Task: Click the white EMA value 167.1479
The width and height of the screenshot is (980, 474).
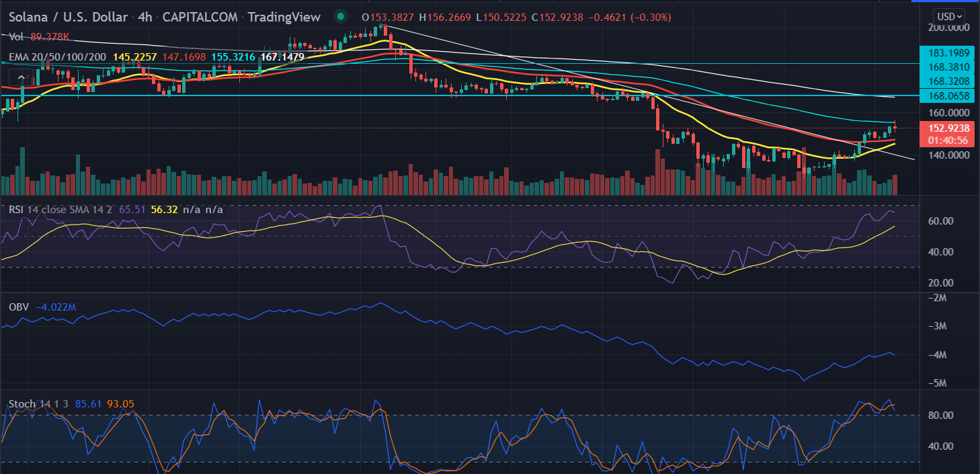Action: coord(283,57)
